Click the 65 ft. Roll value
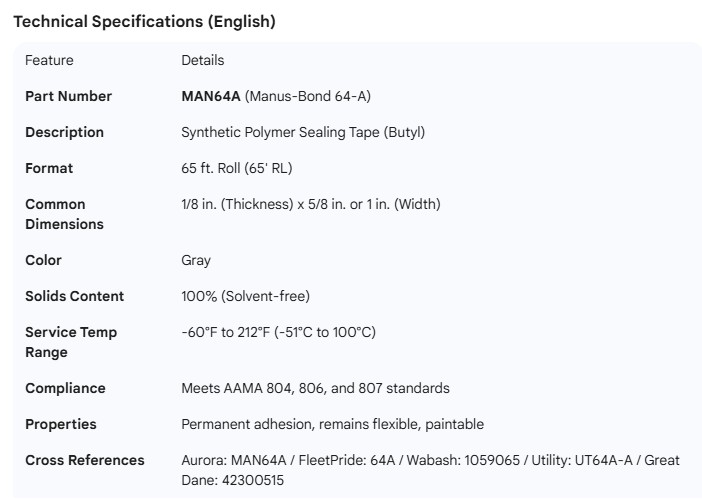The width and height of the screenshot is (702, 500). tap(236, 168)
